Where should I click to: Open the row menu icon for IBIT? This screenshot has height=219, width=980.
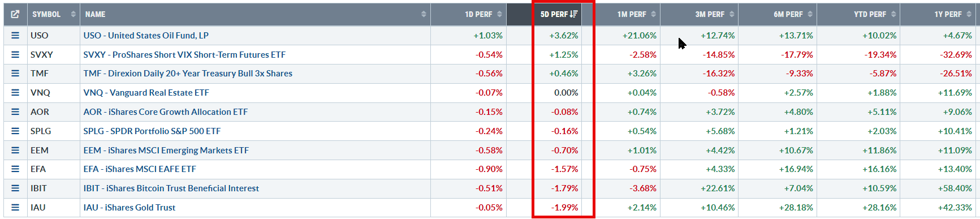pos(15,188)
